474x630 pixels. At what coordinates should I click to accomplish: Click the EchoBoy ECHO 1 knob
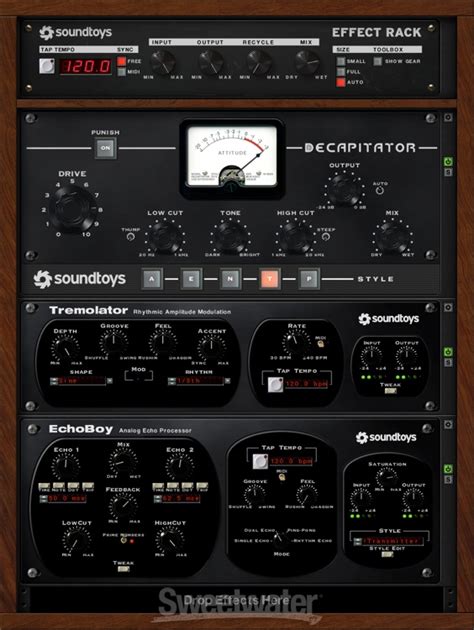(x=65, y=466)
